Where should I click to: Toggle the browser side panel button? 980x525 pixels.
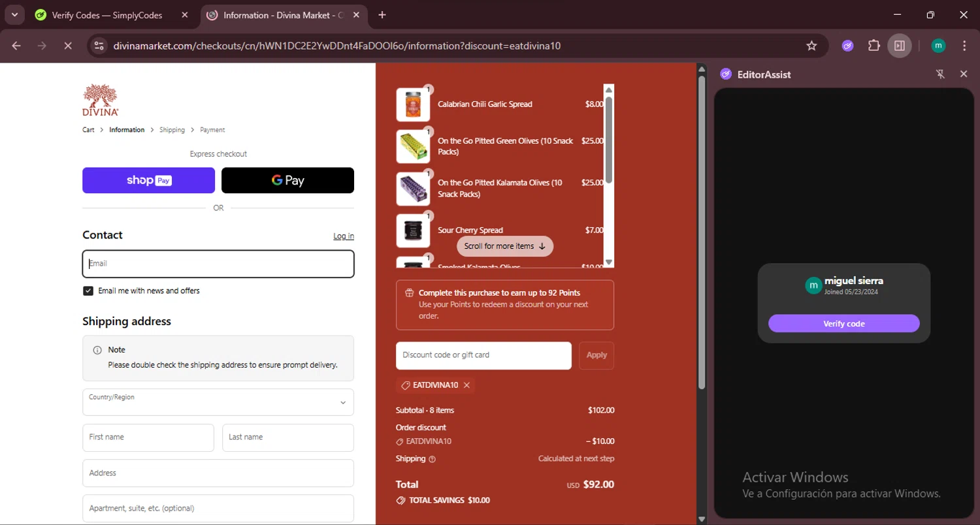click(900, 46)
